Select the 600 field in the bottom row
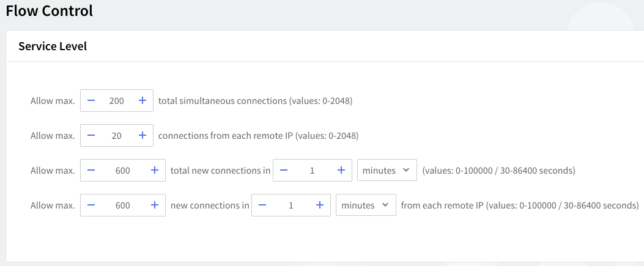This screenshot has width=644, height=266. [x=122, y=205]
